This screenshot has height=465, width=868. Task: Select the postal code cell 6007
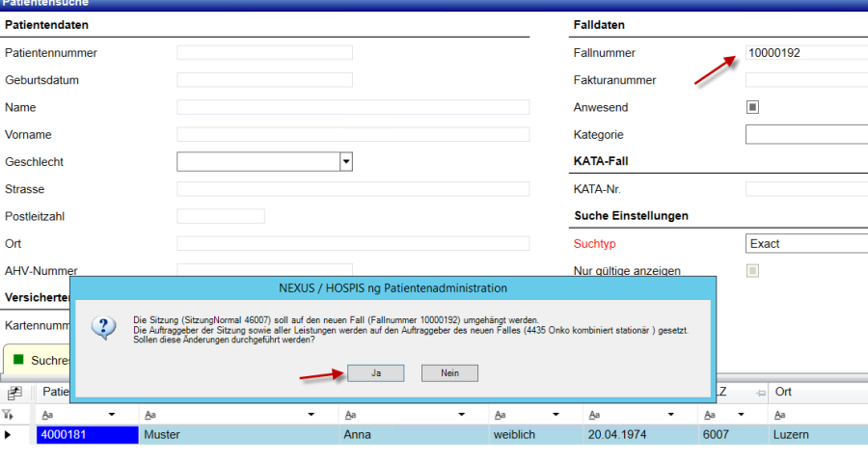pyautogui.click(x=733, y=434)
